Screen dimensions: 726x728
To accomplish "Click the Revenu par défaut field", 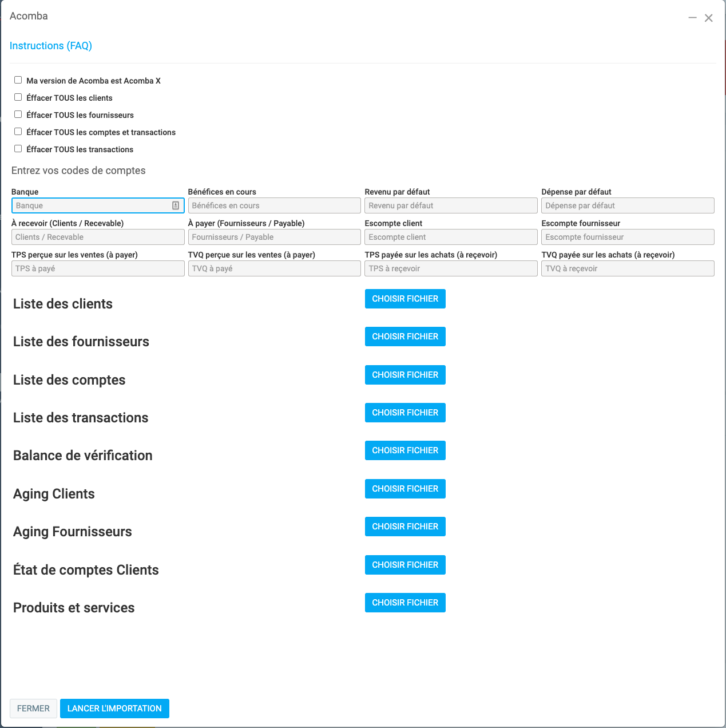I will tap(451, 205).
